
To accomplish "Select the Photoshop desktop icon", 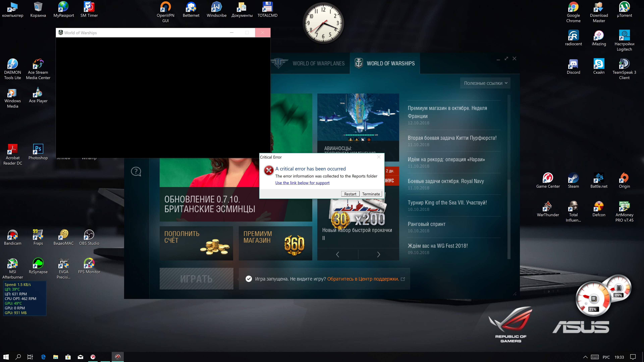I will click(38, 152).
